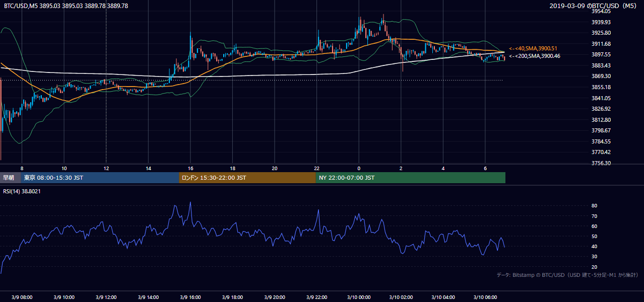This screenshot has width=644, height=302.
Task: Click RSI scale value 70
Action: [x=594, y=216]
